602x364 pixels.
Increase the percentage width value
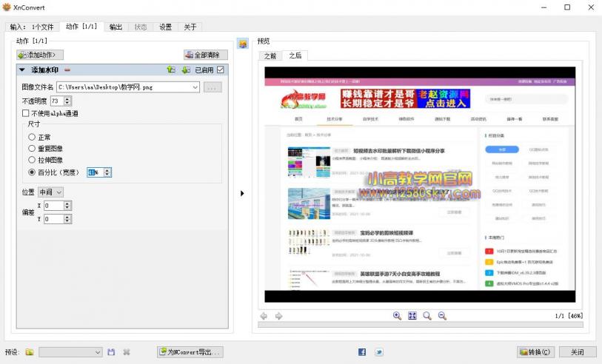(x=107, y=170)
